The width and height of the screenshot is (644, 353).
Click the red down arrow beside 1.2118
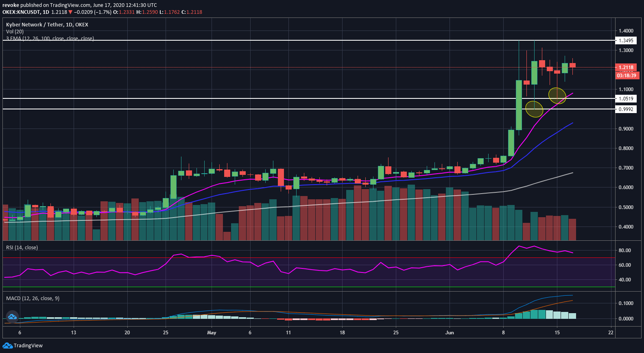pos(70,12)
